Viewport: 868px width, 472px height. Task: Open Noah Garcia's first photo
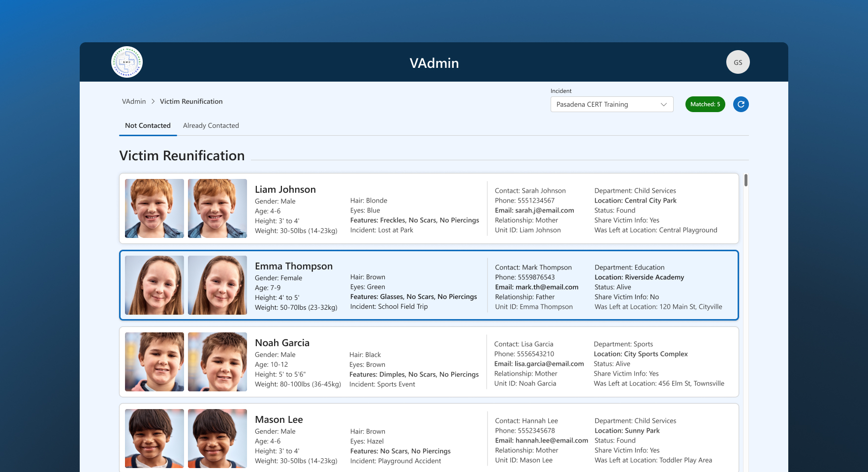click(155, 362)
